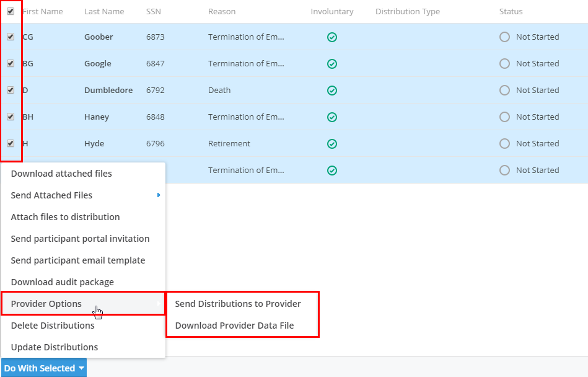The image size is (588, 377).
Task: Click the Involuntary checkmark icon for Haney
Action: click(x=332, y=117)
